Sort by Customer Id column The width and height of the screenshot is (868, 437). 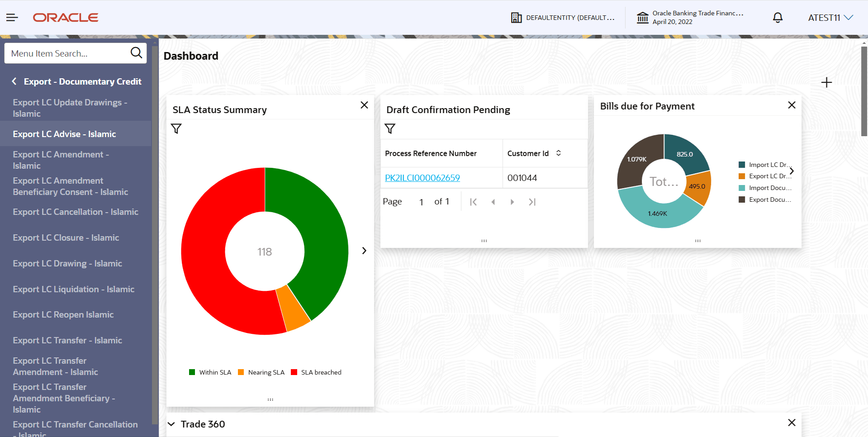click(559, 153)
